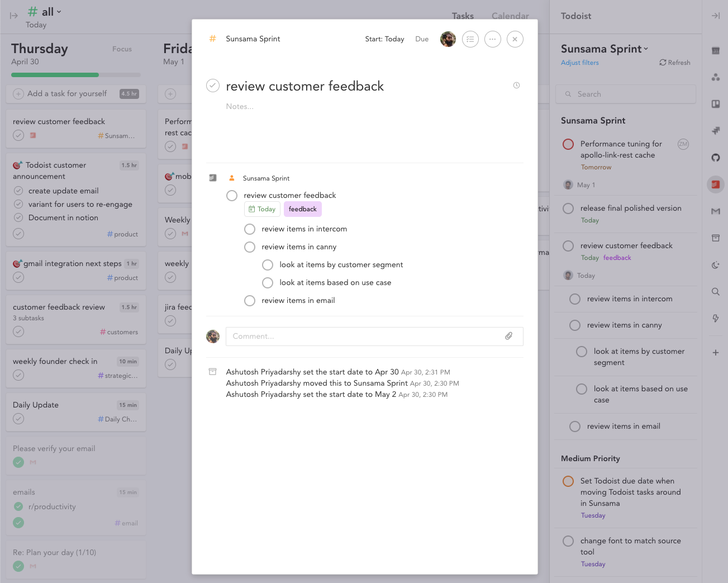Open the Today date chip under the task

coord(262,209)
